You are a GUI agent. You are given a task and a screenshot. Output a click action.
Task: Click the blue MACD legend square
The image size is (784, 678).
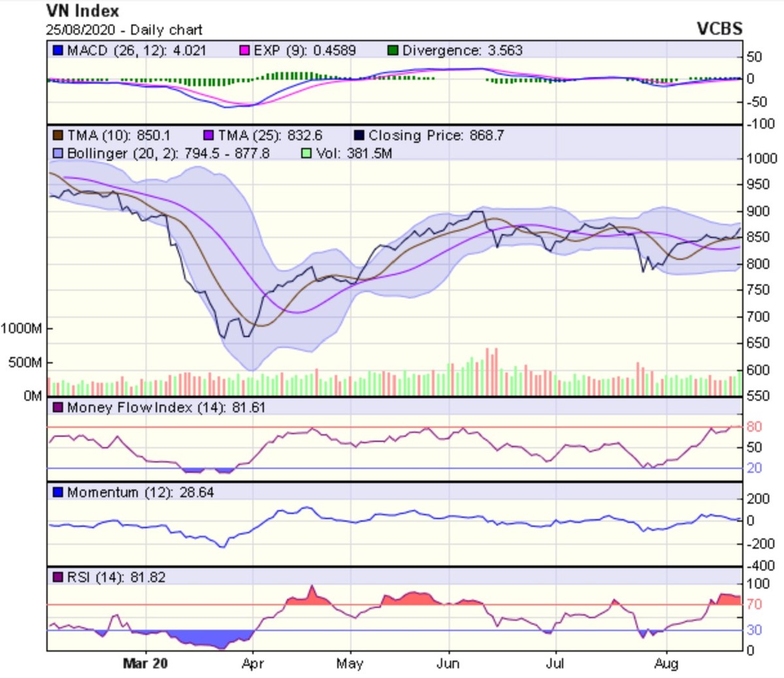point(57,50)
